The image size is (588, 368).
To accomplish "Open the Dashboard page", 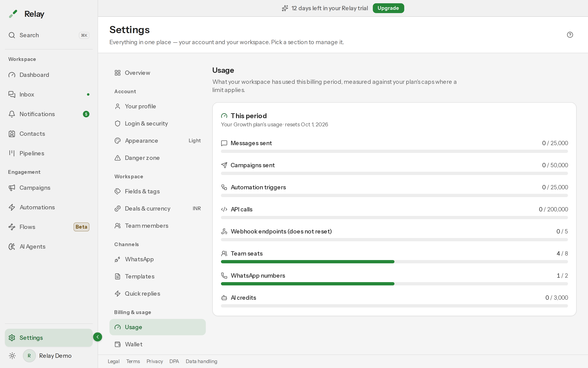I will point(49,75).
